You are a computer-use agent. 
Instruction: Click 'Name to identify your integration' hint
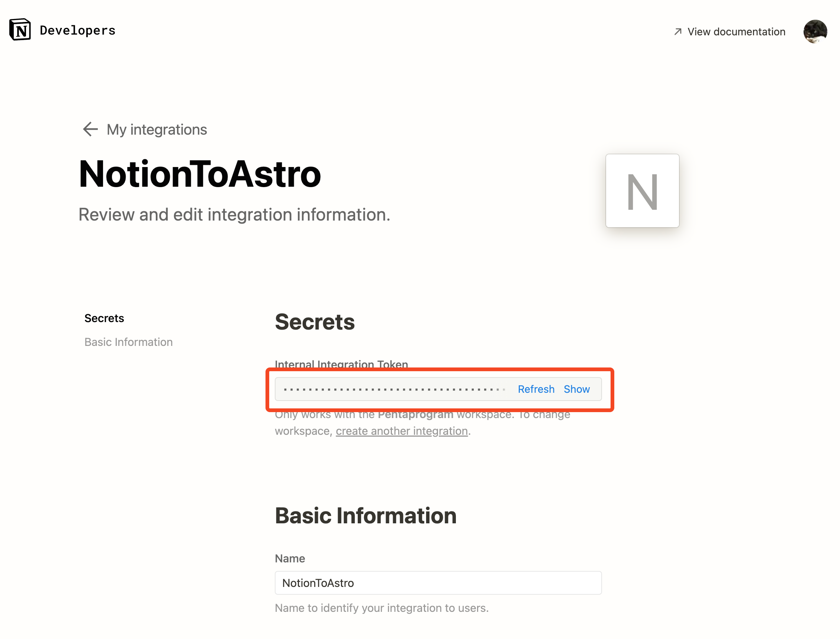tap(382, 608)
